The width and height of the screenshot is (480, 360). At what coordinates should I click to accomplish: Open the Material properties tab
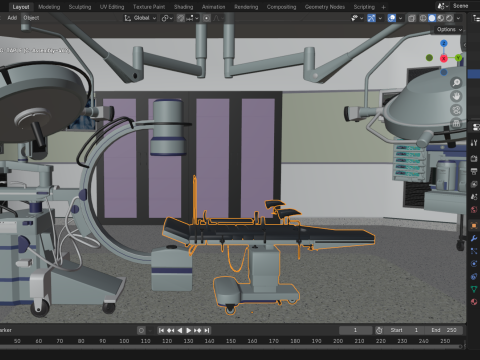474,302
